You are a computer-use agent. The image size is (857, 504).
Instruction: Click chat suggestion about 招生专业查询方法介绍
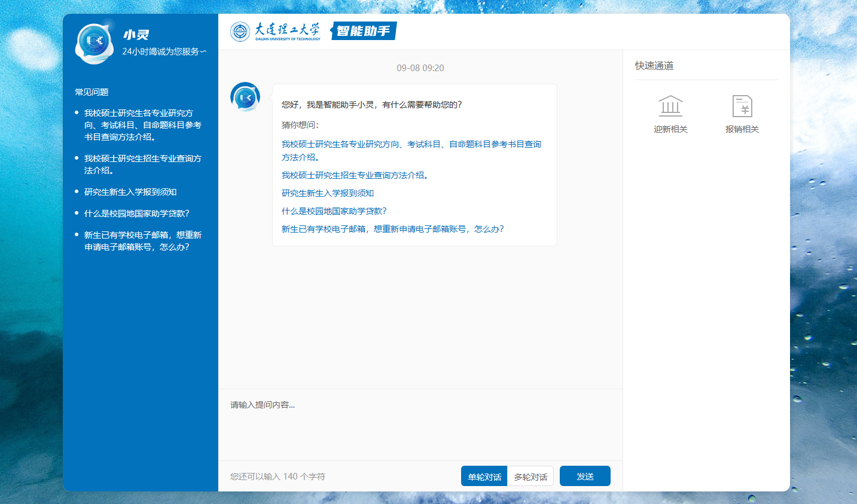[x=355, y=175]
